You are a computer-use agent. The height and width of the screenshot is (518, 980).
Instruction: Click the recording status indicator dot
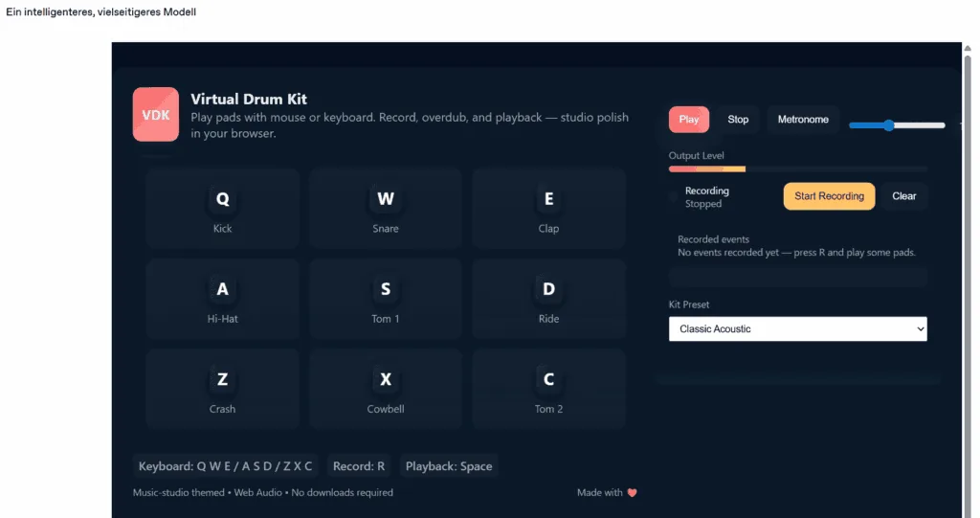[673, 196]
